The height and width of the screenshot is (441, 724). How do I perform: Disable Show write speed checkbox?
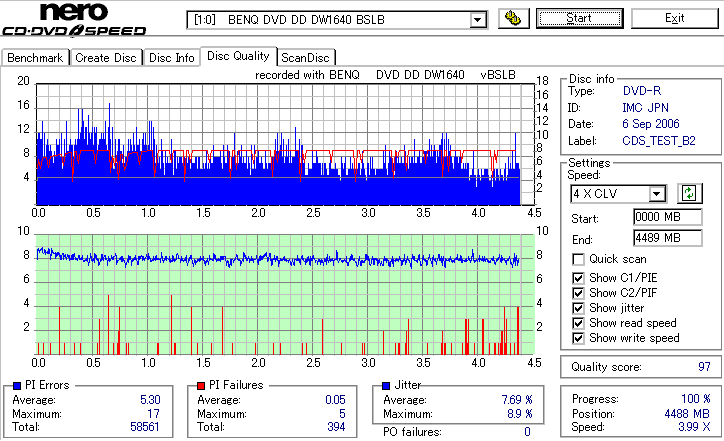tap(578, 338)
